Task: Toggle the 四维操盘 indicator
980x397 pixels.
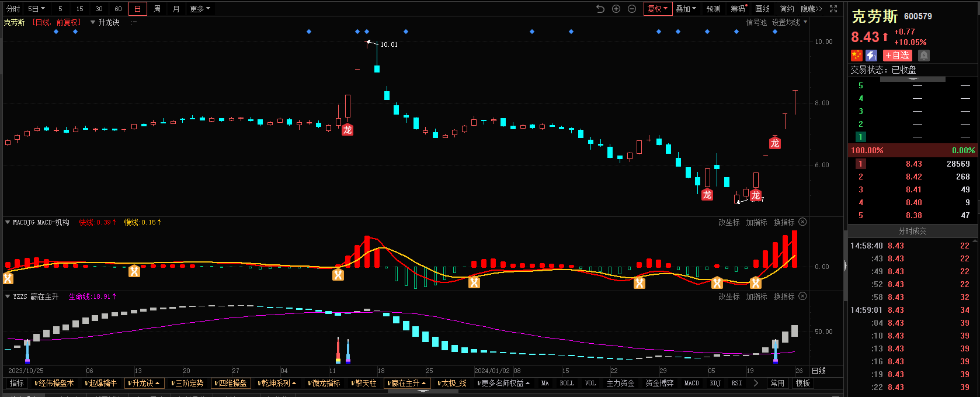Action: click(231, 384)
